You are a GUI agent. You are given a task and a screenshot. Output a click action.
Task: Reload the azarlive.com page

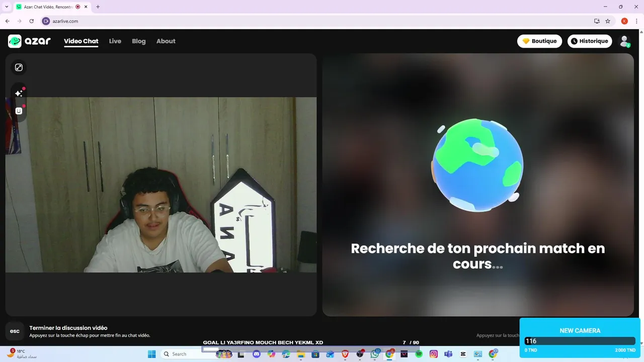(32, 21)
